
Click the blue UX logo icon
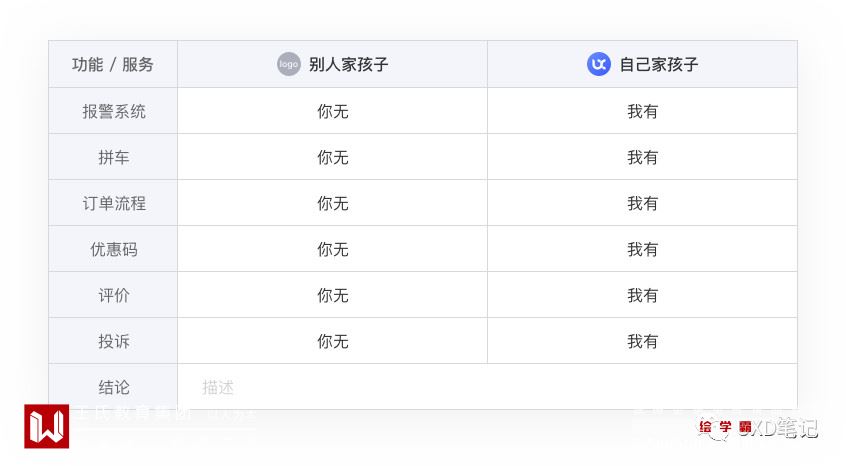coord(599,64)
